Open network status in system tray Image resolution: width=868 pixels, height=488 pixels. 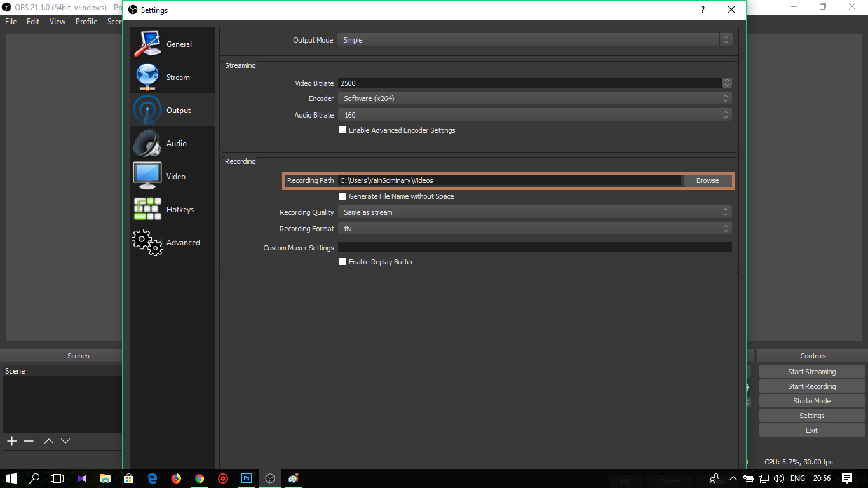(764, 478)
